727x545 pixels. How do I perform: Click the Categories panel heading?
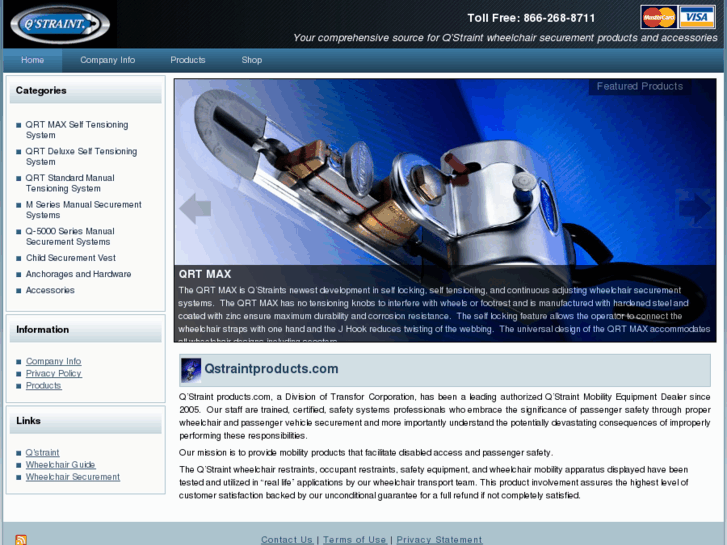[41, 90]
